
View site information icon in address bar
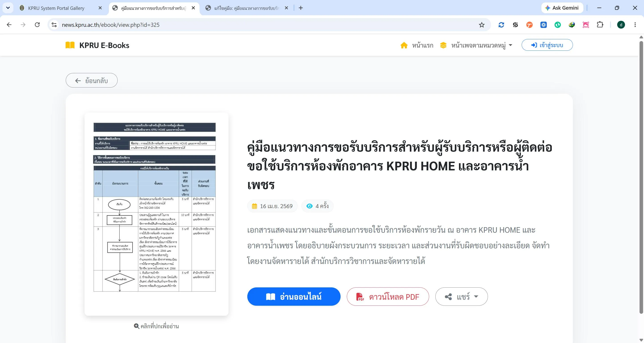(x=54, y=25)
